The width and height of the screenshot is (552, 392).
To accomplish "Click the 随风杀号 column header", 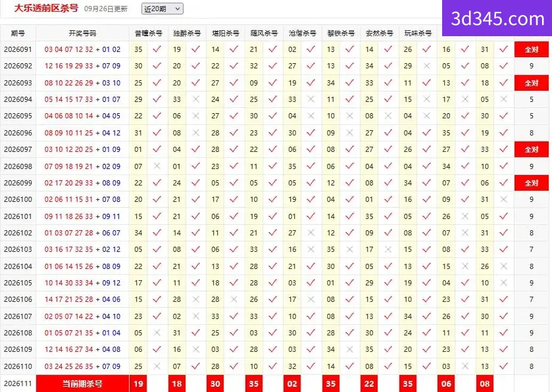I will tap(264, 34).
